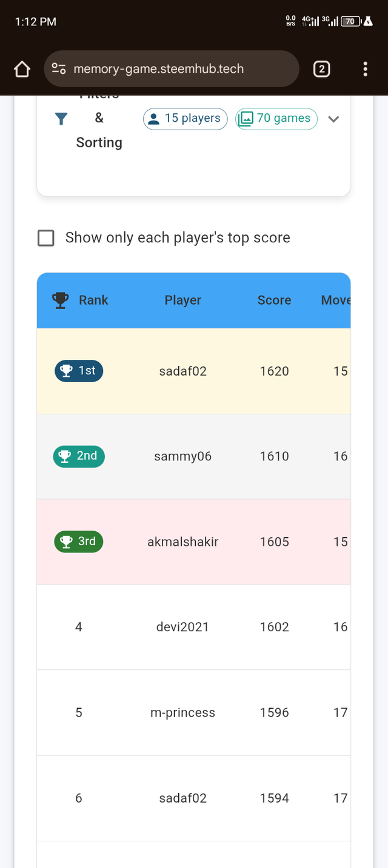
Task: Click the trophy icon in Rank header
Action: point(60,300)
